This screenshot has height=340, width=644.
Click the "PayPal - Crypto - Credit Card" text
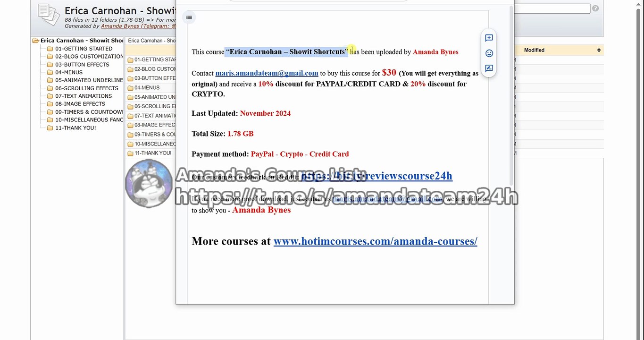tap(300, 154)
